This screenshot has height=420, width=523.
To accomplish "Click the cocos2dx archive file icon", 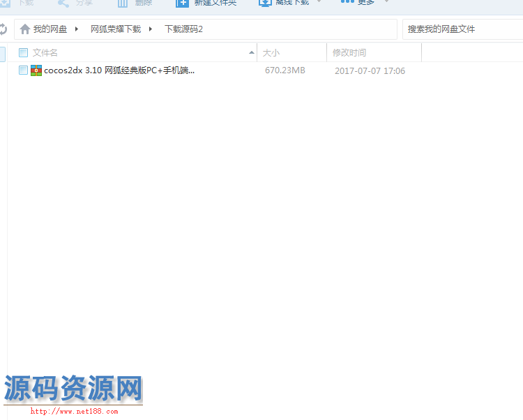I will pos(36,70).
